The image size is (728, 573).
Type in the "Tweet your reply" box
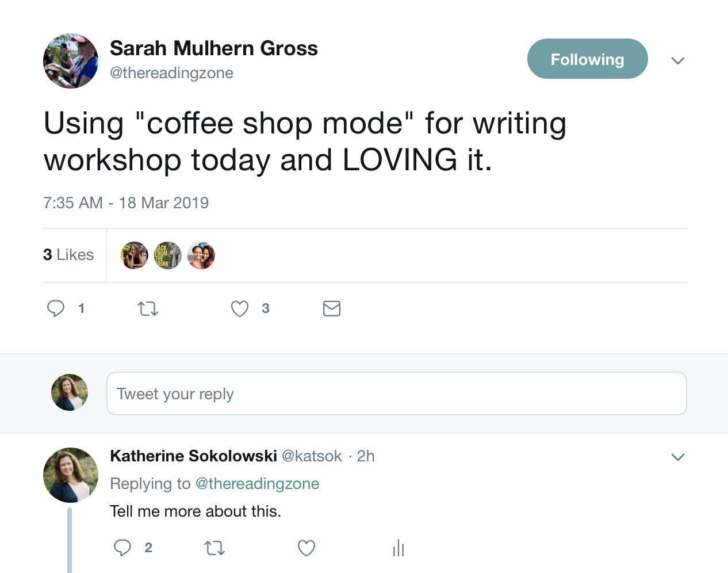coord(397,394)
